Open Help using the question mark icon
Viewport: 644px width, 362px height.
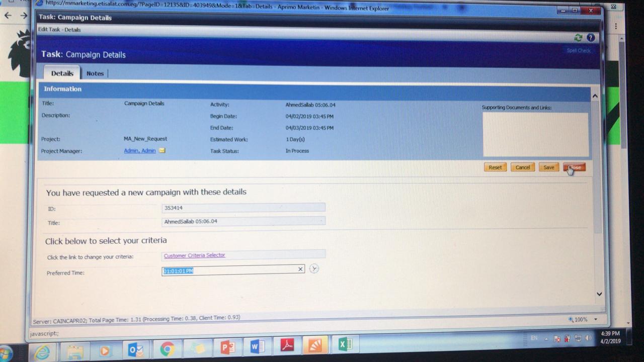pos(590,38)
